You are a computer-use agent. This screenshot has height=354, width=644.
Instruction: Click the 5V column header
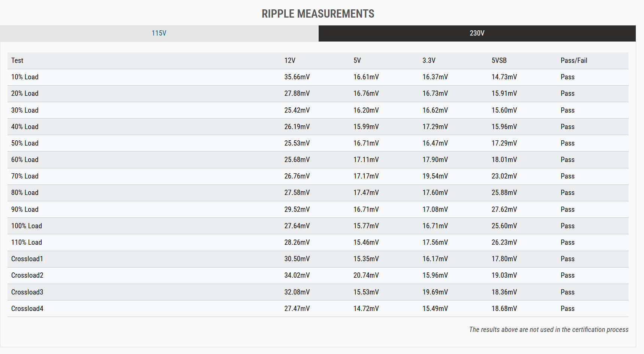coord(357,61)
